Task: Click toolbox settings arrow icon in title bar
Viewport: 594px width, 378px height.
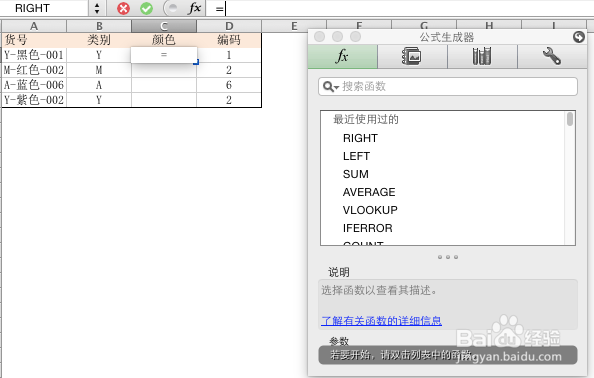Action: pos(578,37)
